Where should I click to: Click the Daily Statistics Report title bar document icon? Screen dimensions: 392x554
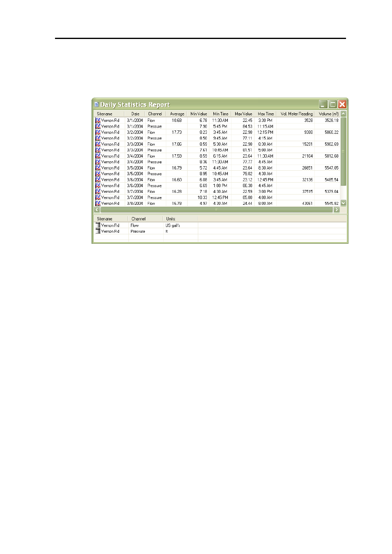tap(96, 105)
